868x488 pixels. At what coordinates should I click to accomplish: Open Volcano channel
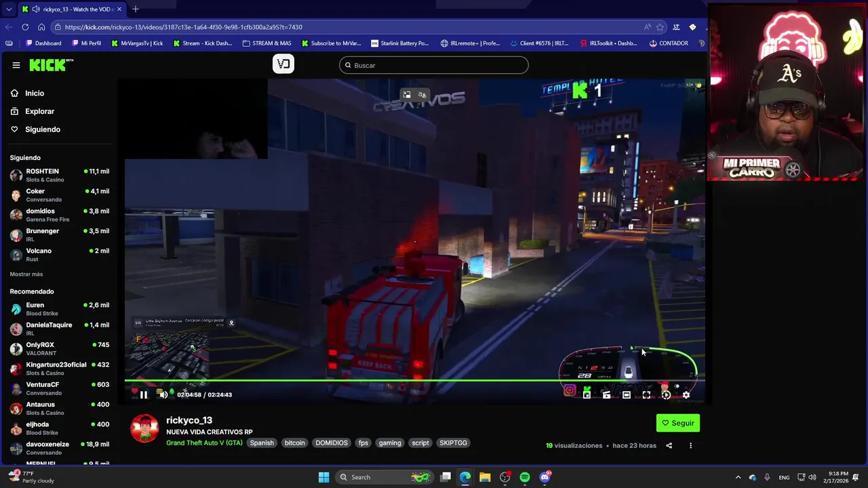point(59,255)
